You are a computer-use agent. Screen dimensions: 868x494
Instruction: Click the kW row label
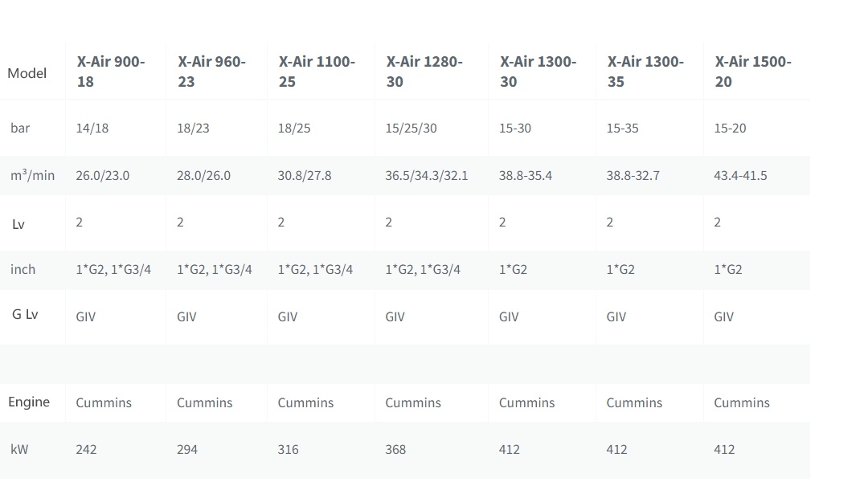coord(19,449)
